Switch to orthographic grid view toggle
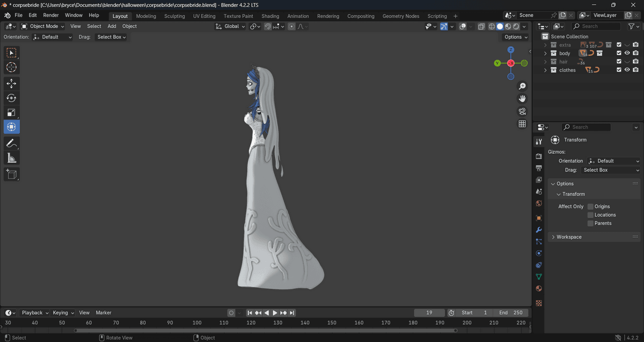Image resolution: width=644 pixels, height=342 pixels. pos(522,124)
